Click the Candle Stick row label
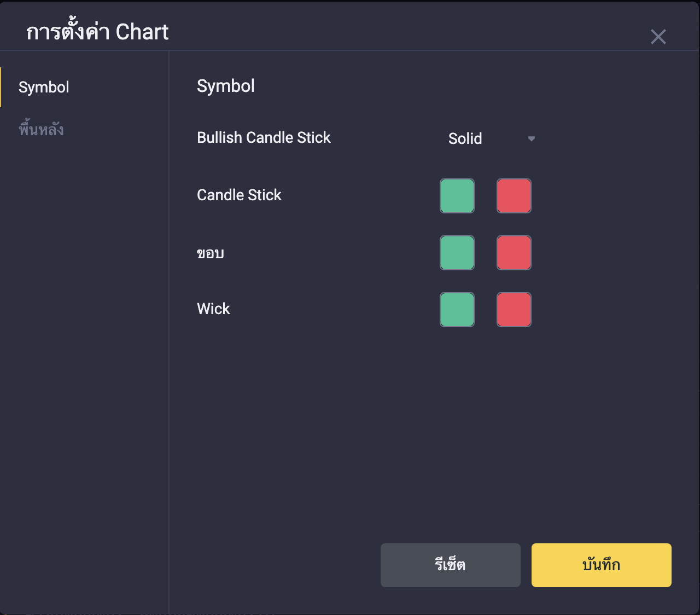This screenshot has width=700, height=615. click(239, 195)
